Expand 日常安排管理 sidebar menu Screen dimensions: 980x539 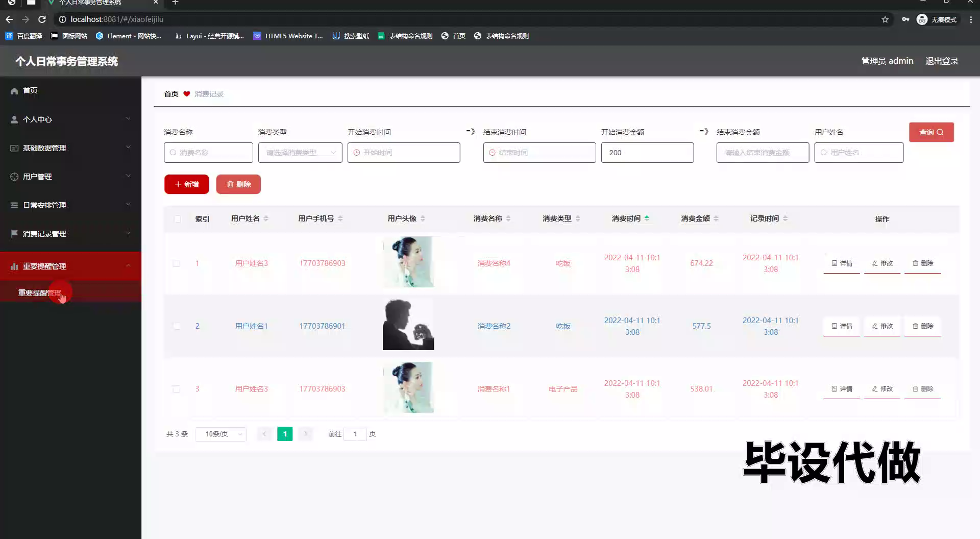70,205
